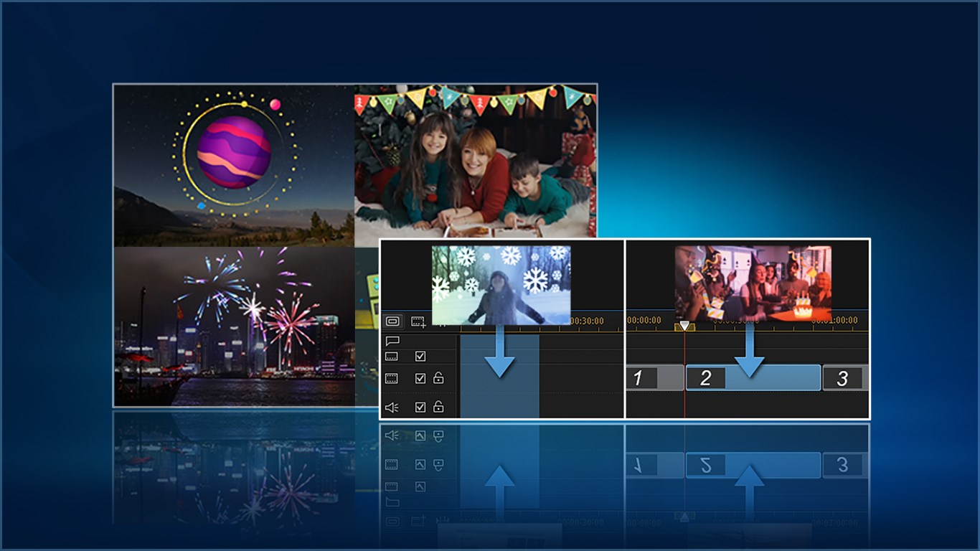Screen dimensions: 980x551
Task: Click the 00:00:00 ruler timecode
Action: pos(644,321)
